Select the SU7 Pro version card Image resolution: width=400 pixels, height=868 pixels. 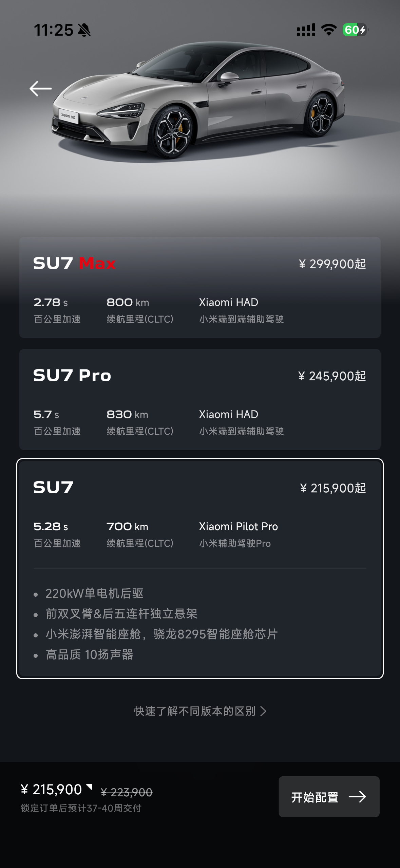pyautogui.click(x=200, y=399)
